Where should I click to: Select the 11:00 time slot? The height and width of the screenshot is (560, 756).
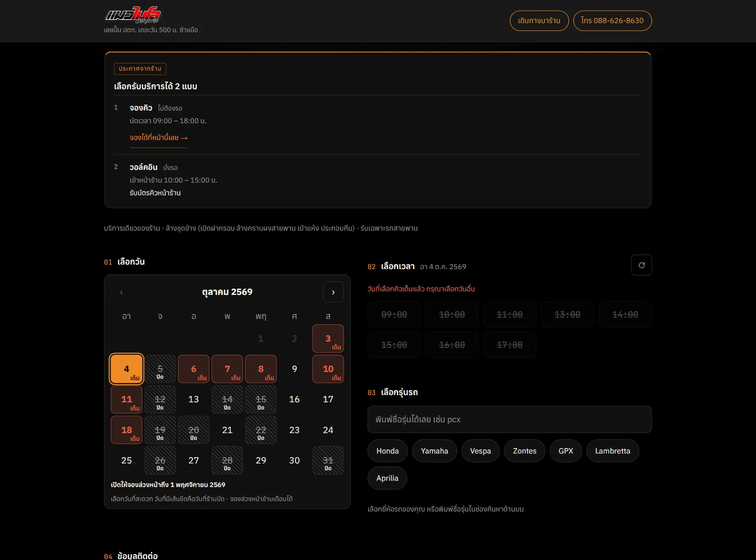point(509,314)
